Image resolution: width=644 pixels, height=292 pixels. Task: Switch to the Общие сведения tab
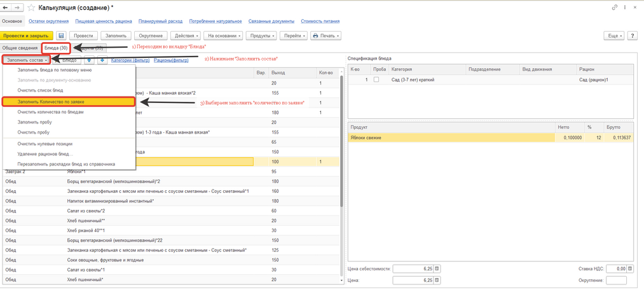coord(19,48)
